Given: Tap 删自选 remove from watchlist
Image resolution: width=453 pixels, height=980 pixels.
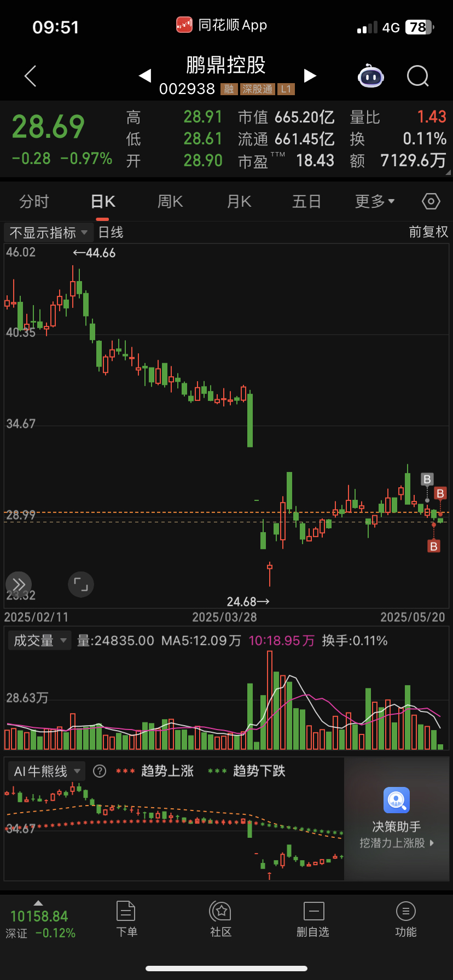Looking at the screenshot, I should coord(313,919).
